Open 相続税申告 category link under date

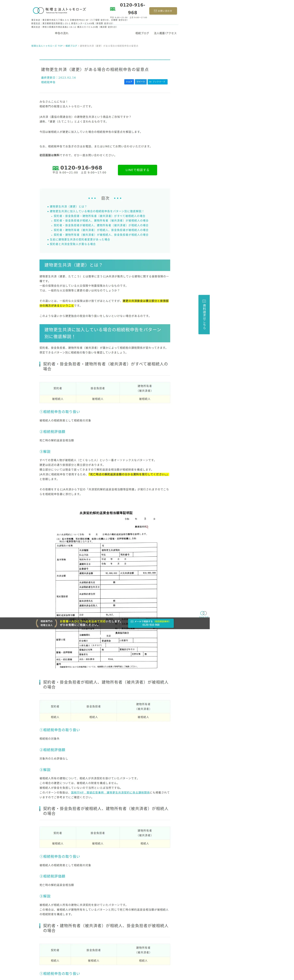click(x=48, y=82)
